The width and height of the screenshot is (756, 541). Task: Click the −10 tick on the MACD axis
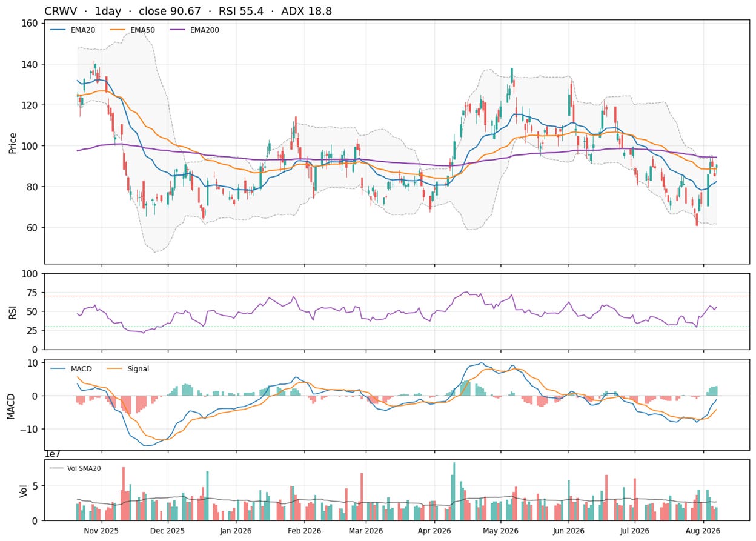point(30,429)
